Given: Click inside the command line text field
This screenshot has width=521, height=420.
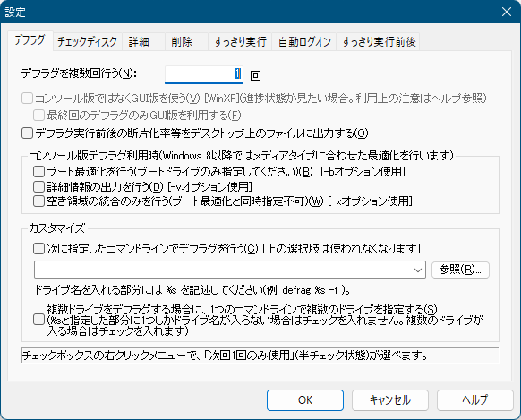Looking at the screenshot, I should (x=223, y=270).
